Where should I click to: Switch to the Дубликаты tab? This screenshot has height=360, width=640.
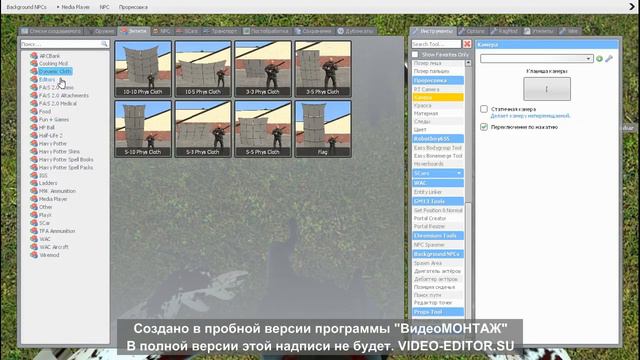(356, 31)
